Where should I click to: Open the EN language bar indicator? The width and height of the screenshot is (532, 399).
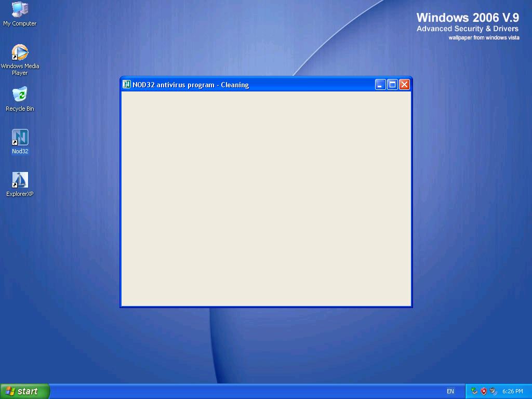[x=450, y=391]
